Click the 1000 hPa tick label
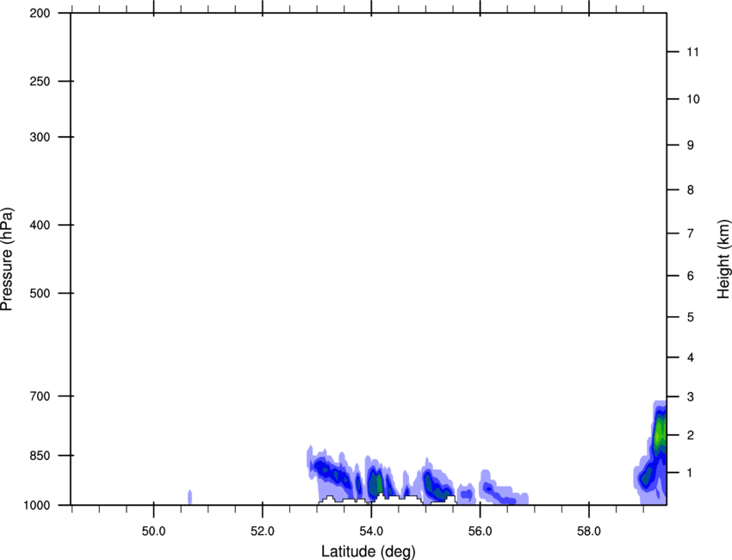The height and width of the screenshot is (560, 732). [35, 505]
